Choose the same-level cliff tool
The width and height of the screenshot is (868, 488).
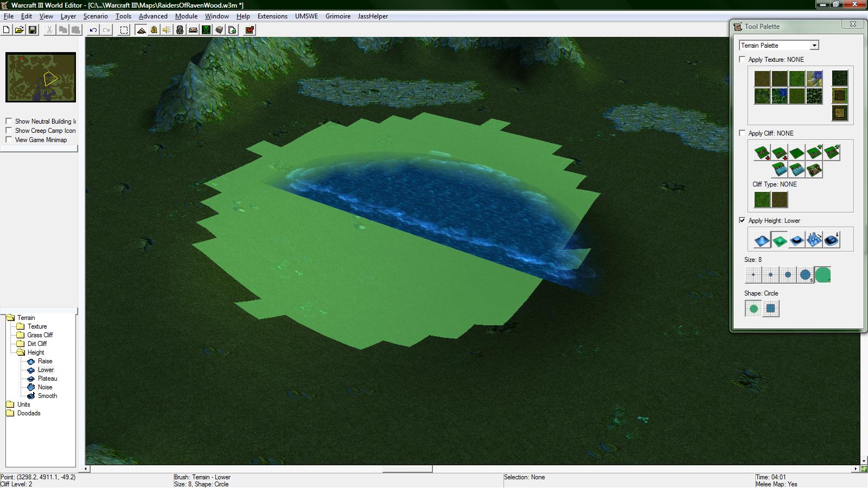tap(796, 153)
